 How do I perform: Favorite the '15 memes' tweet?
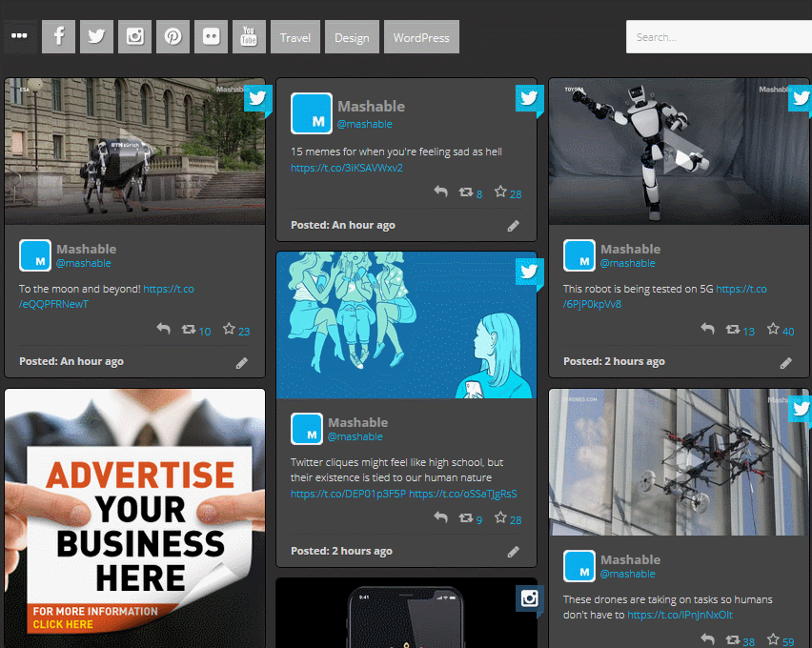click(x=500, y=192)
